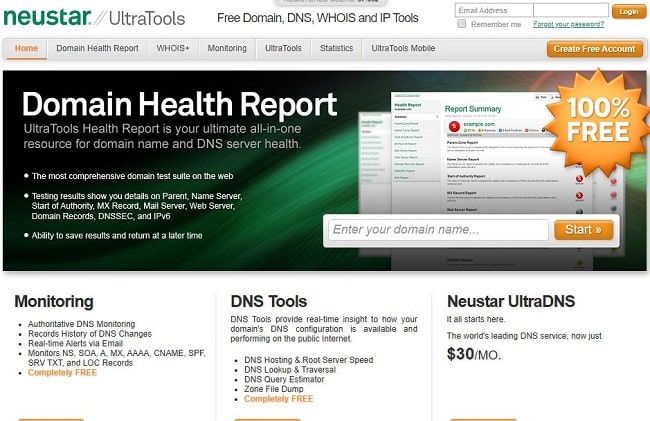This screenshot has height=421, width=650.
Task: Open the Statistics tab
Action: point(336,48)
